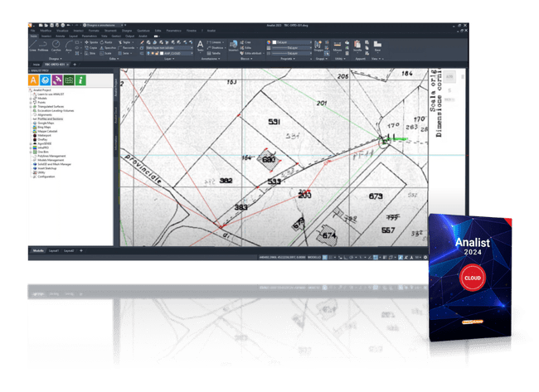The height and width of the screenshot is (392, 539).
Task: Open the File menu
Action: (32, 31)
